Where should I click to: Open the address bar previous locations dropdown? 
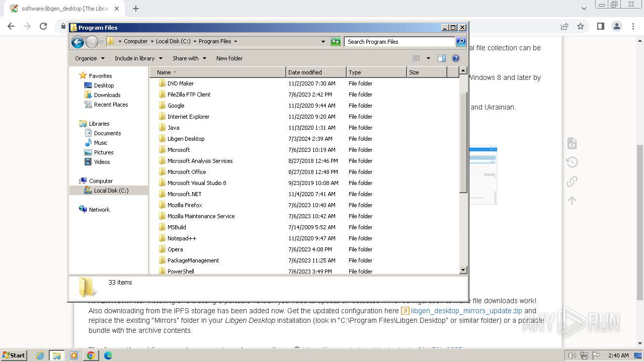pos(323,42)
